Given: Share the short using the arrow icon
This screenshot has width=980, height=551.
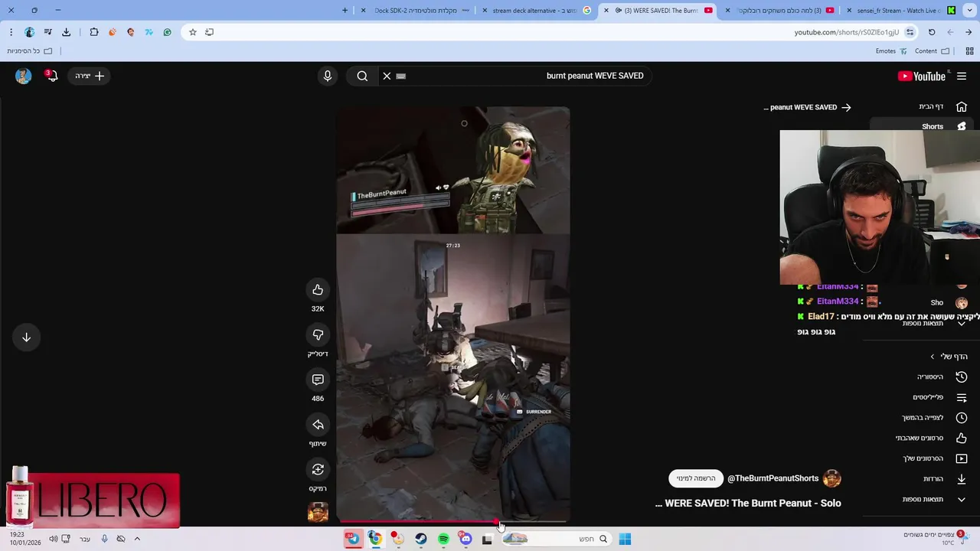Looking at the screenshot, I should [318, 425].
